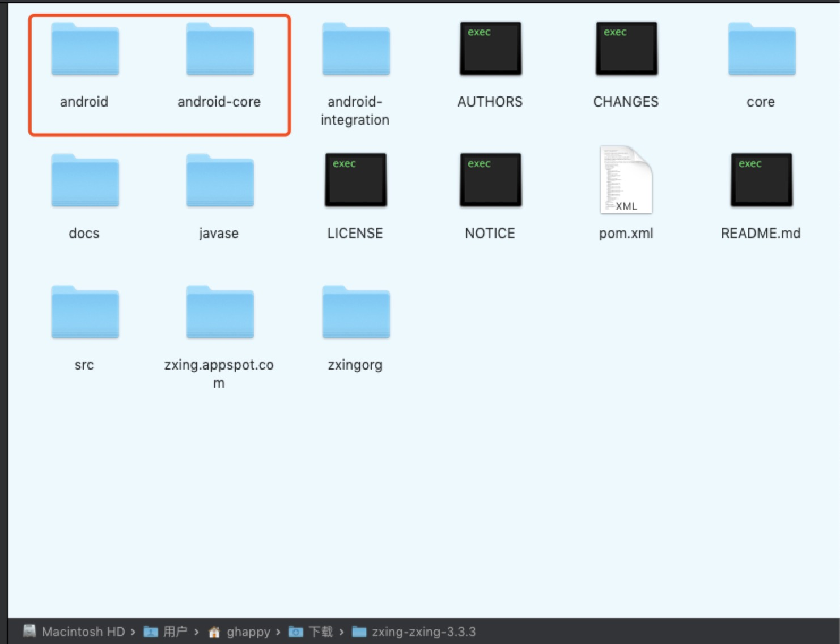This screenshot has width=840, height=644.
Task: Open the docs folder
Action: [x=84, y=181]
